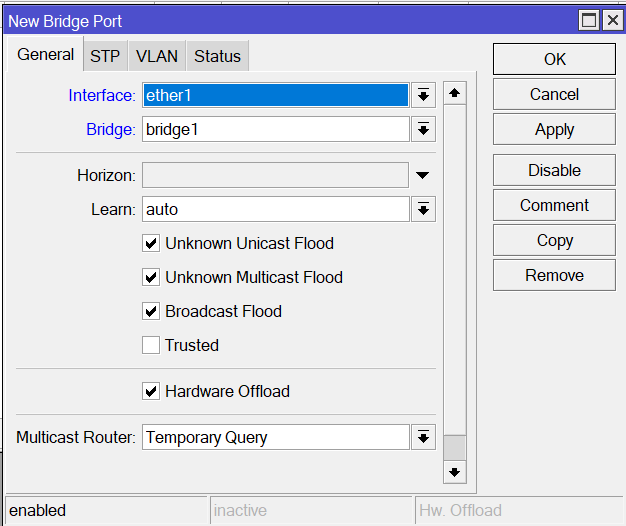The width and height of the screenshot is (626, 526).
Task: Click the OK button
Action: [x=554, y=59]
